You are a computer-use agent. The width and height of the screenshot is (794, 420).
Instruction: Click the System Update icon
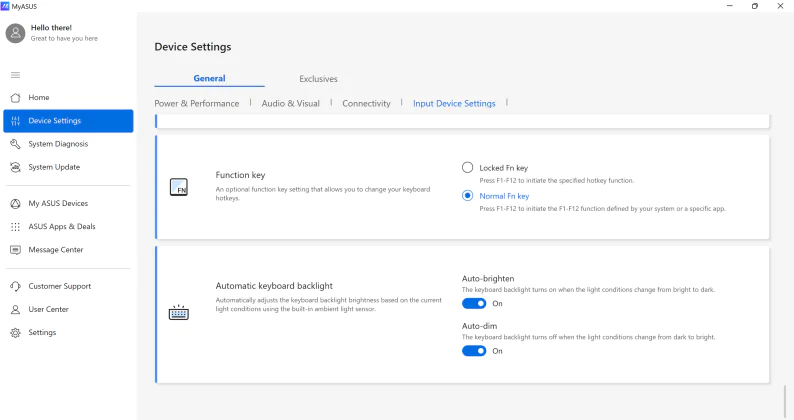(16, 167)
